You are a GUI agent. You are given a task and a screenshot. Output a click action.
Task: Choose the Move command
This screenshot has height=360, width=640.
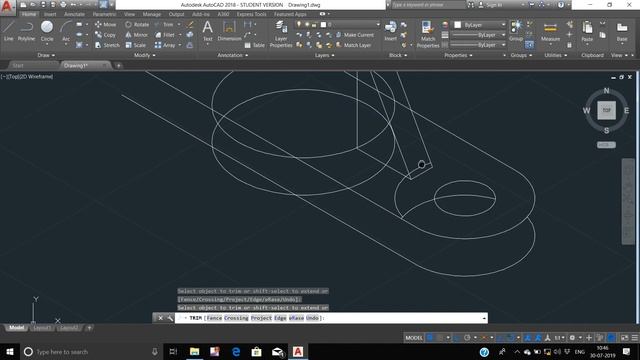click(x=105, y=24)
